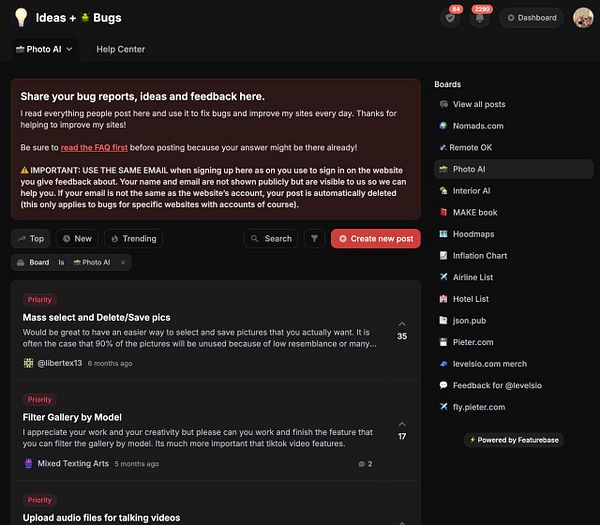Click the MAKE book red book icon

[x=443, y=212]
